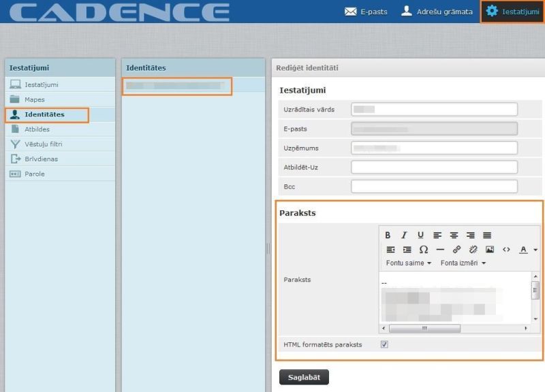The width and height of the screenshot is (545, 392).
Task: Open the Fonta izmēri dropdown
Action: click(x=463, y=263)
